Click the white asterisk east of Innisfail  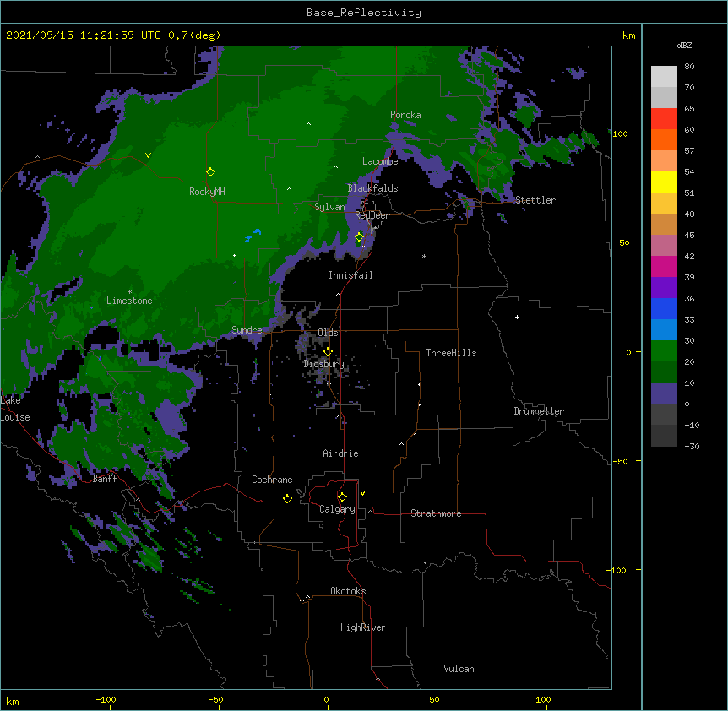(424, 256)
